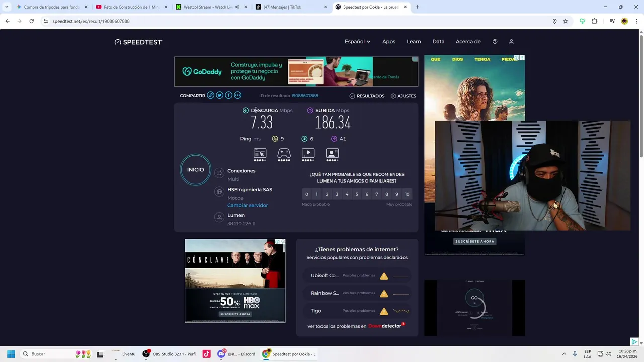Image resolution: width=644 pixels, height=362 pixels.
Task: Share the result on Facebook
Action: tap(229, 95)
